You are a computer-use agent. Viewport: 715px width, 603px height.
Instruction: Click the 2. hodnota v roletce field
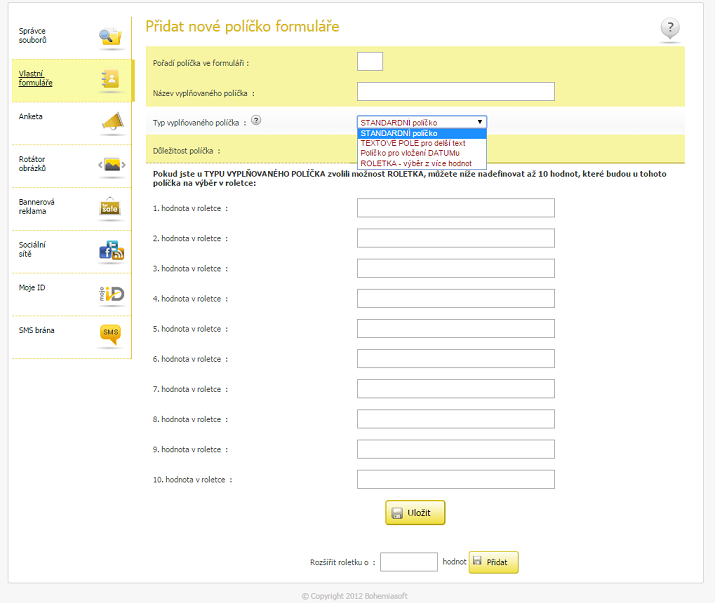pos(456,238)
